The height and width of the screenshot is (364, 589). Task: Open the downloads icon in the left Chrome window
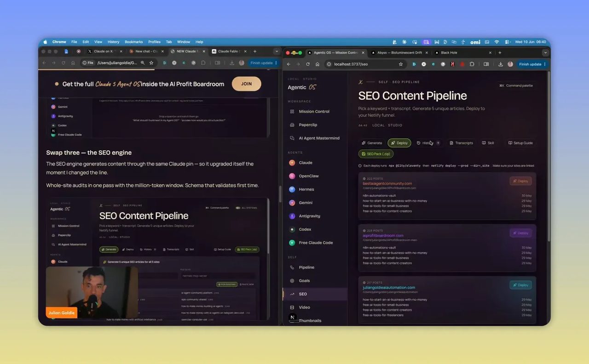232,63
